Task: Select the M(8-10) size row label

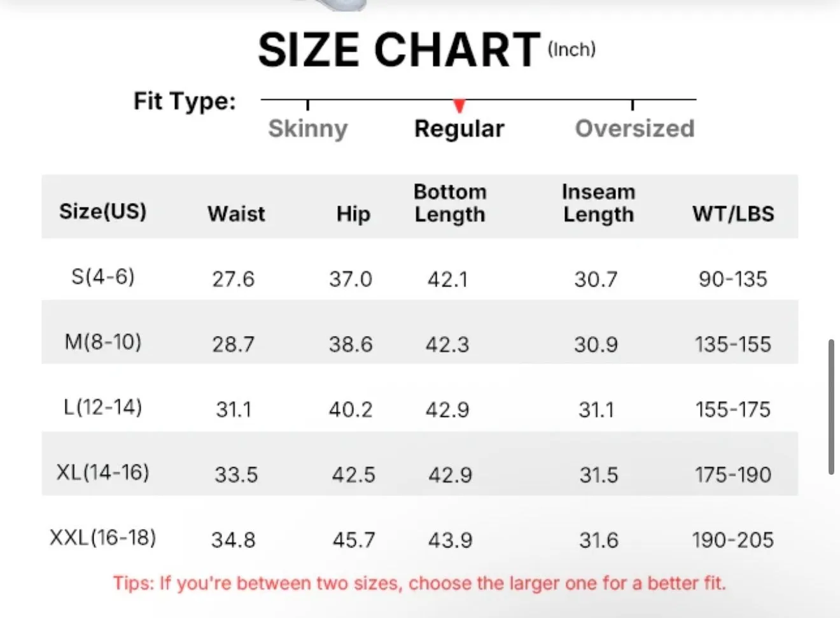Action: click(103, 342)
